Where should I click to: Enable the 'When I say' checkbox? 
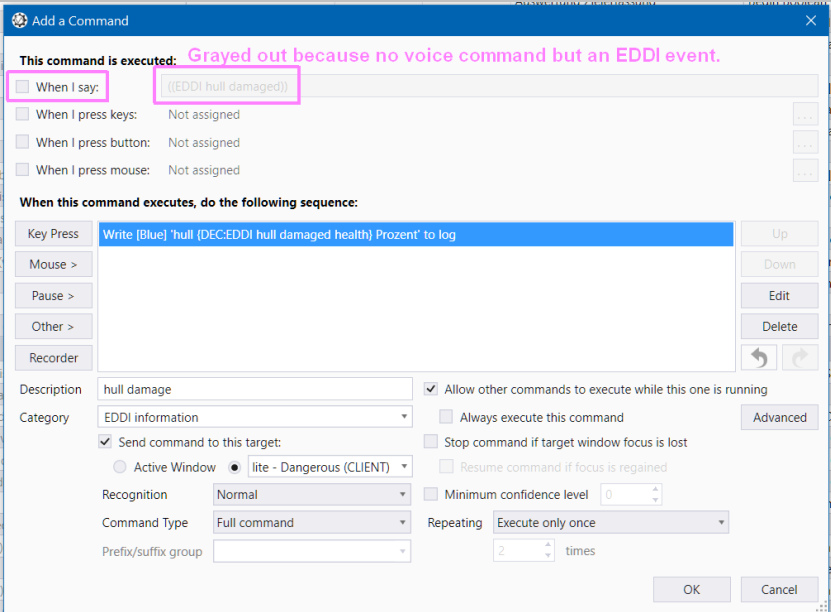[22, 86]
